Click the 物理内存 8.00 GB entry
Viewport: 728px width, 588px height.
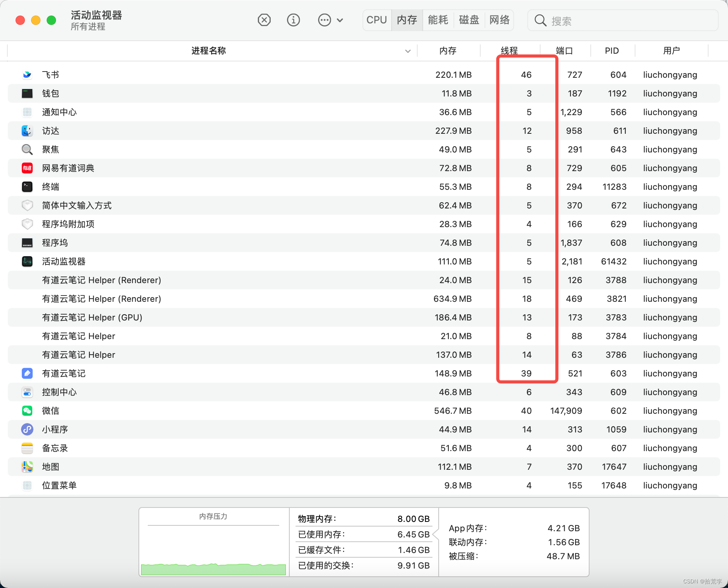[x=364, y=519]
